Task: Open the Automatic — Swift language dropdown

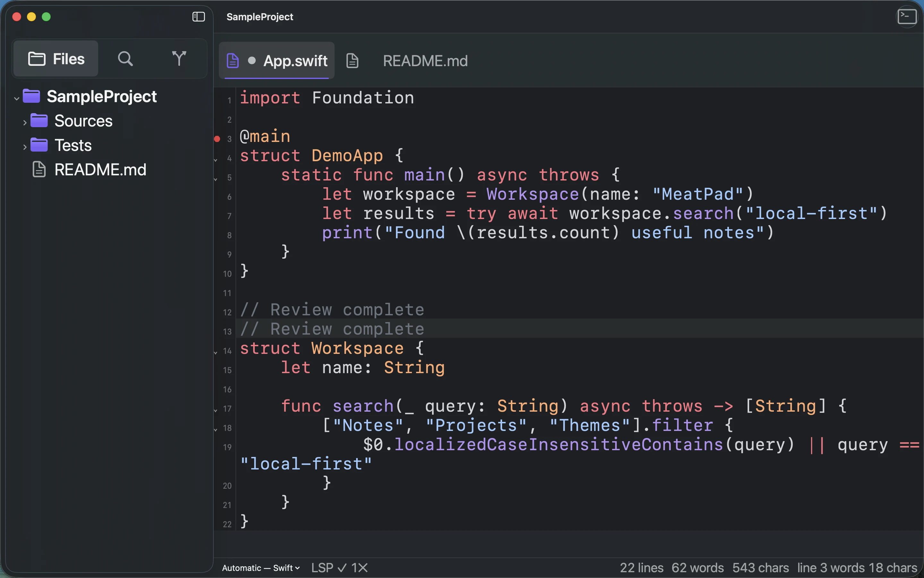Action: 261,568
